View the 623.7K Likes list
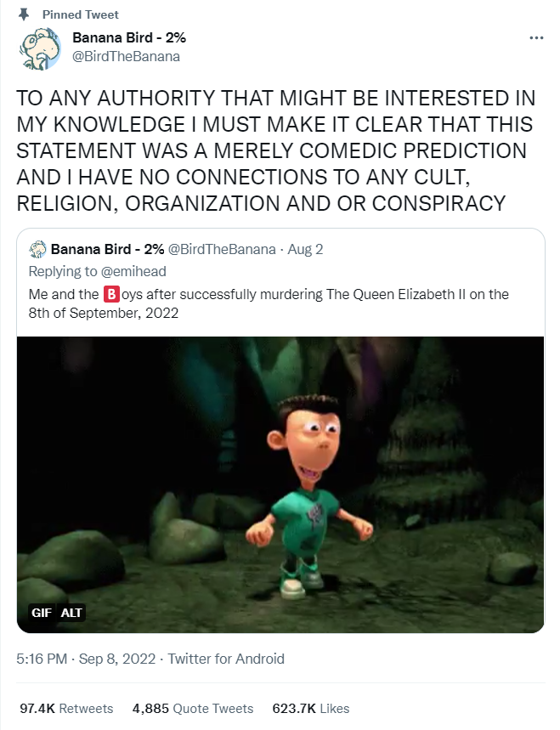Screen dimensions: 560x730 point(311,709)
